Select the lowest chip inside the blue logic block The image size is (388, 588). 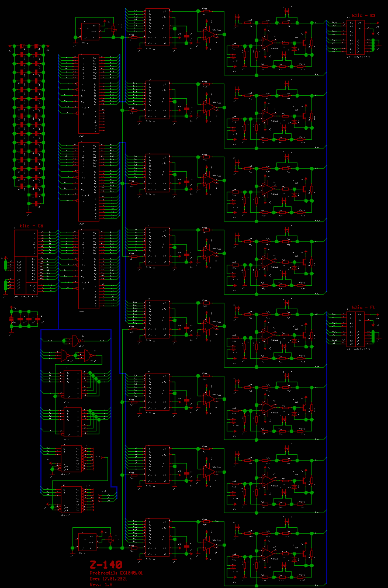[x=72, y=499]
